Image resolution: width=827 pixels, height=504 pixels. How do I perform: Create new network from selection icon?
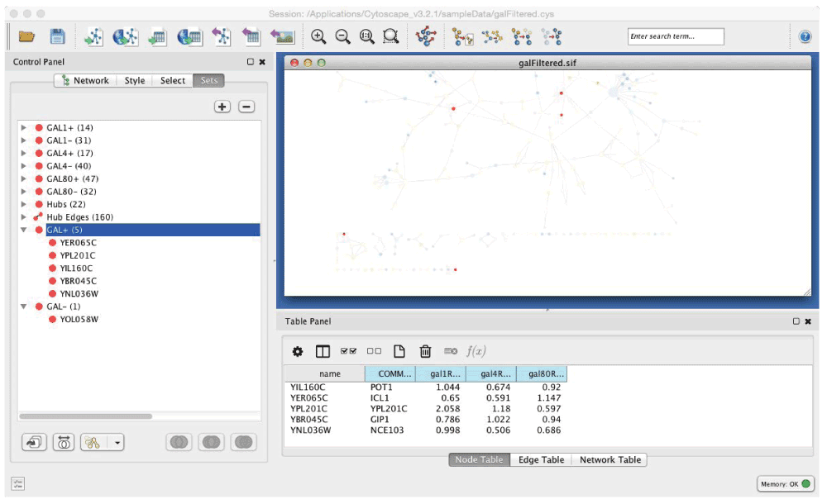[463, 37]
